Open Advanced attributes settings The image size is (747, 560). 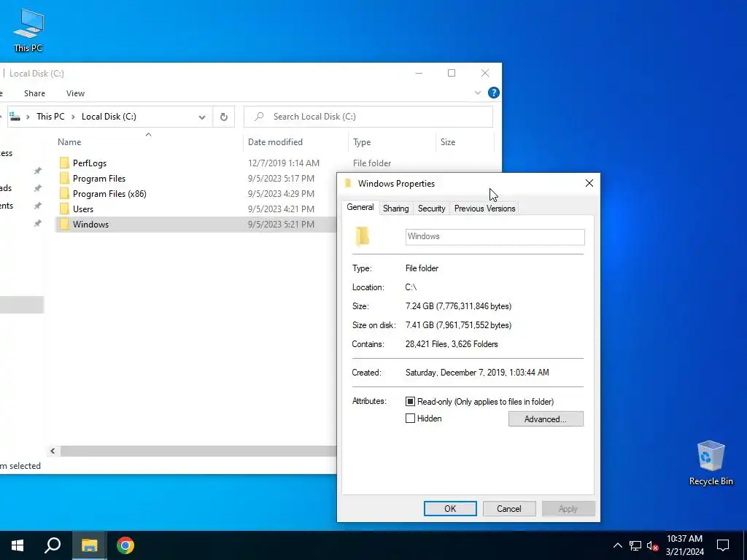(546, 419)
